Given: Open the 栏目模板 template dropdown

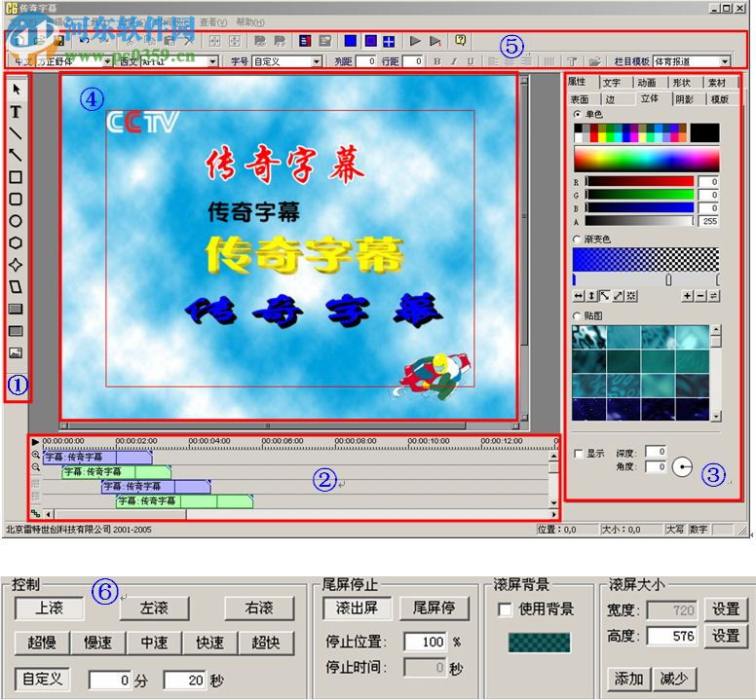Looking at the screenshot, I should [x=725, y=61].
